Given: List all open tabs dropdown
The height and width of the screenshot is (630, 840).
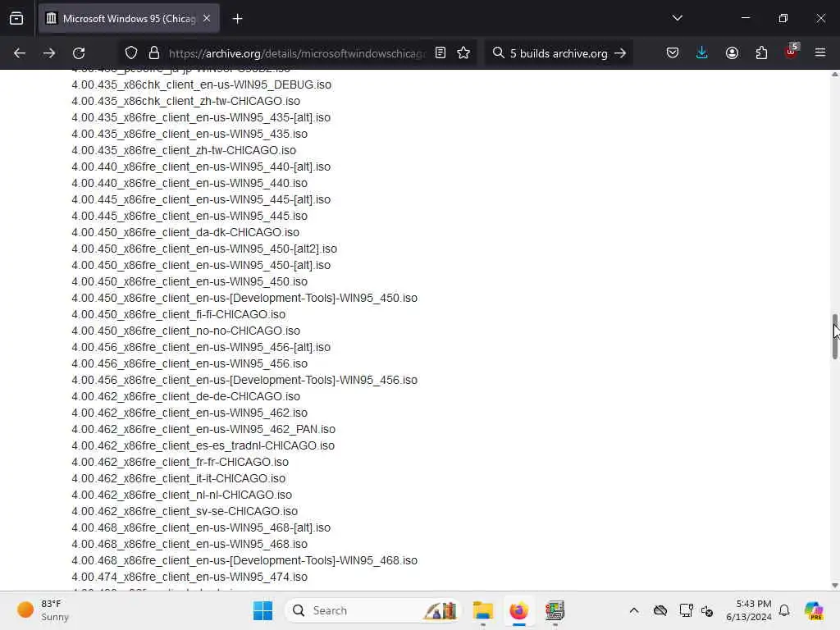Looking at the screenshot, I should pyautogui.click(x=678, y=18).
